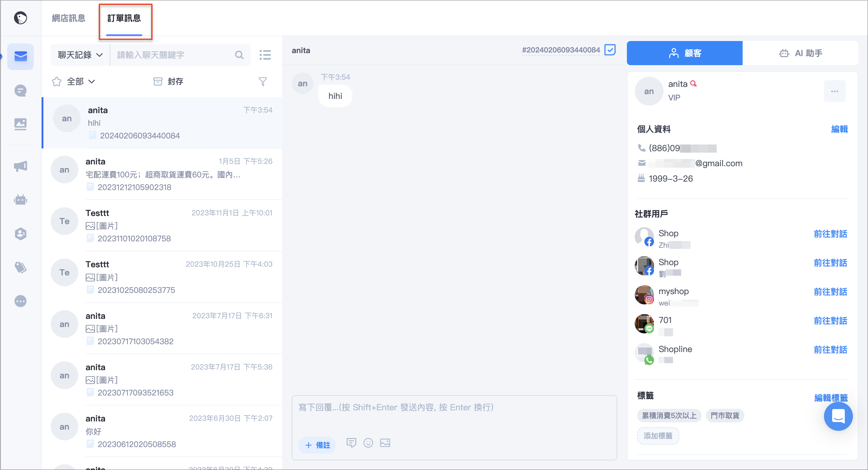Click 前往對話 for Shopline

830,350
